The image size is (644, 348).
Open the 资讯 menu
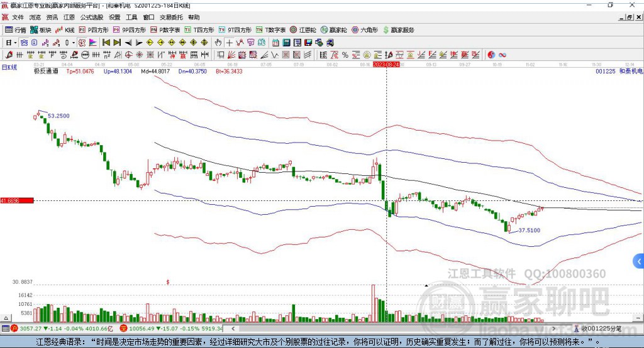(x=52, y=17)
